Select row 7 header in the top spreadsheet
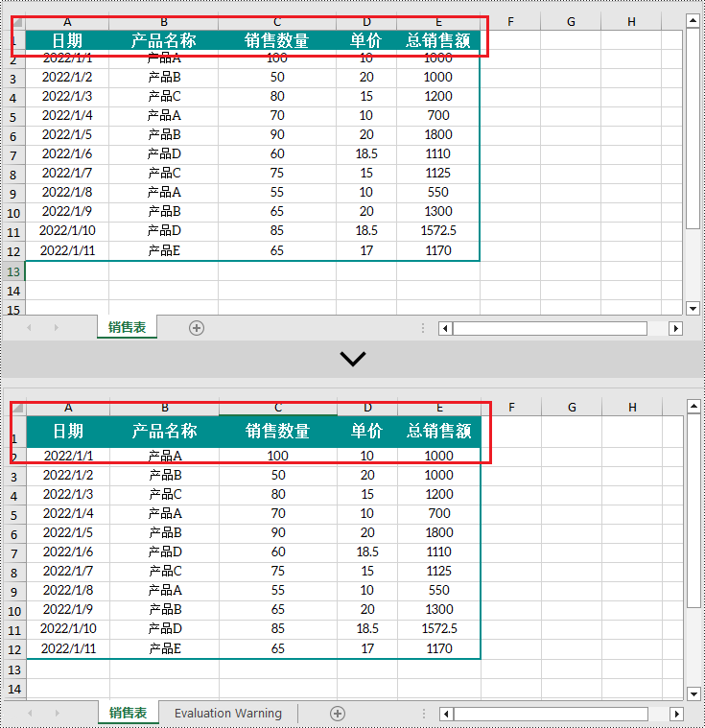Viewport: 705px width, 728px height. pos(13,155)
